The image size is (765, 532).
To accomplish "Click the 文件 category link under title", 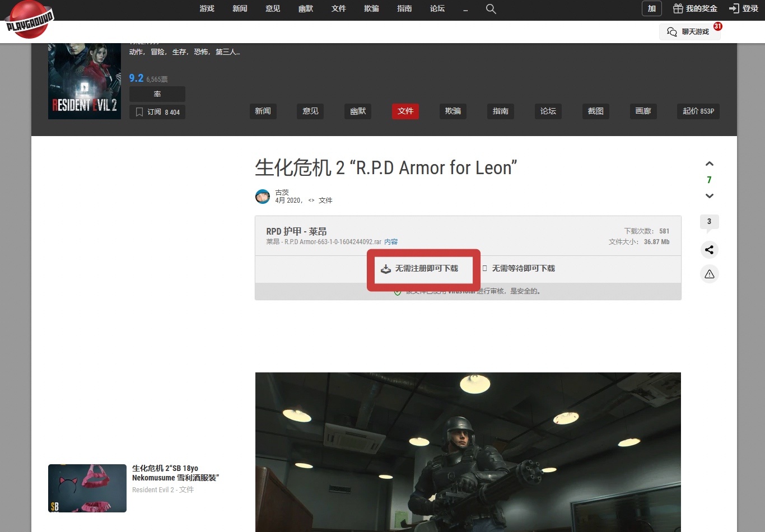I will point(325,200).
